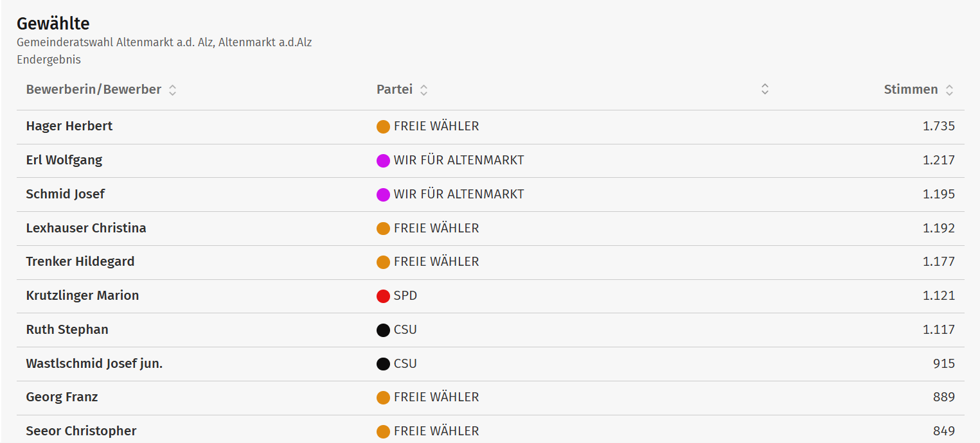Viewport: 980px width, 443px height.
Task: Click Partei column header text
Action: pos(395,89)
